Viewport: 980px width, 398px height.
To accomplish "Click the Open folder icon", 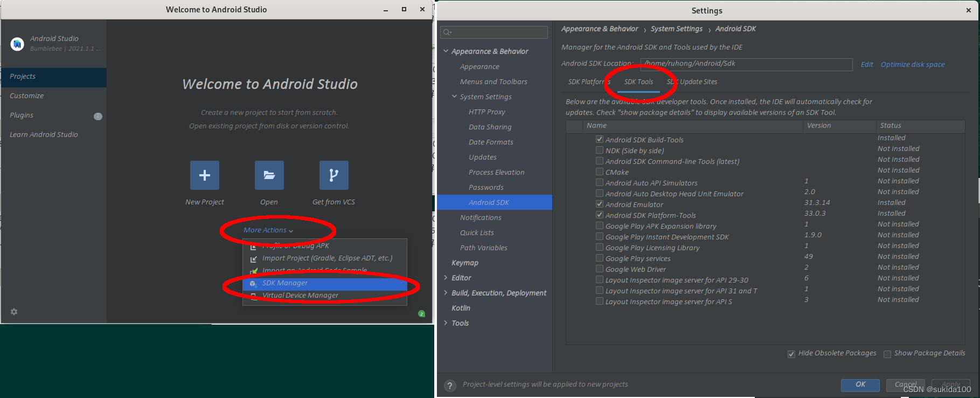I will pyautogui.click(x=269, y=175).
